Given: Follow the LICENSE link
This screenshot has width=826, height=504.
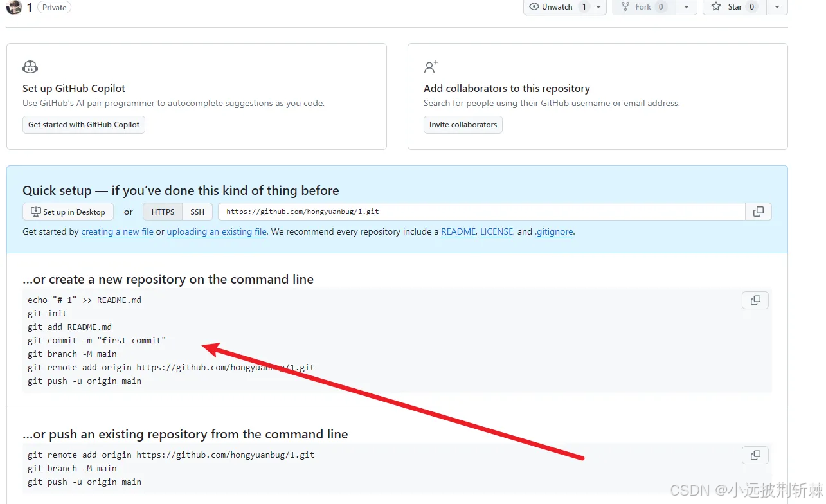Looking at the screenshot, I should [x=497, y=231].
